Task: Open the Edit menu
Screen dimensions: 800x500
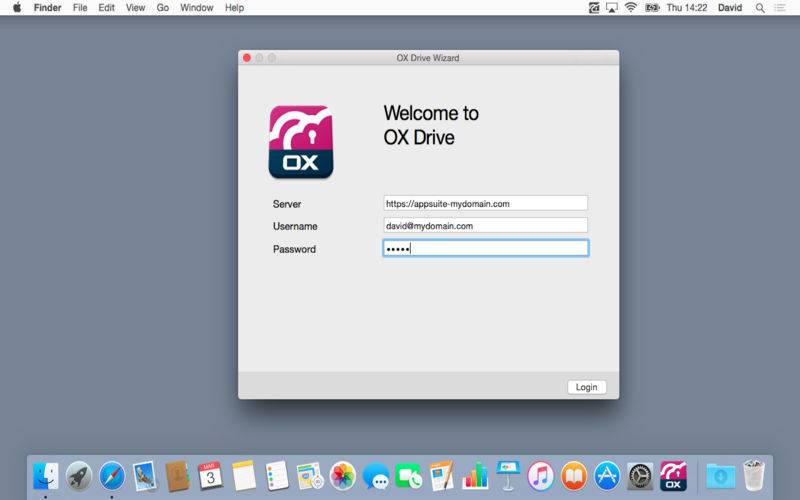Action: [x=107, y=8]
